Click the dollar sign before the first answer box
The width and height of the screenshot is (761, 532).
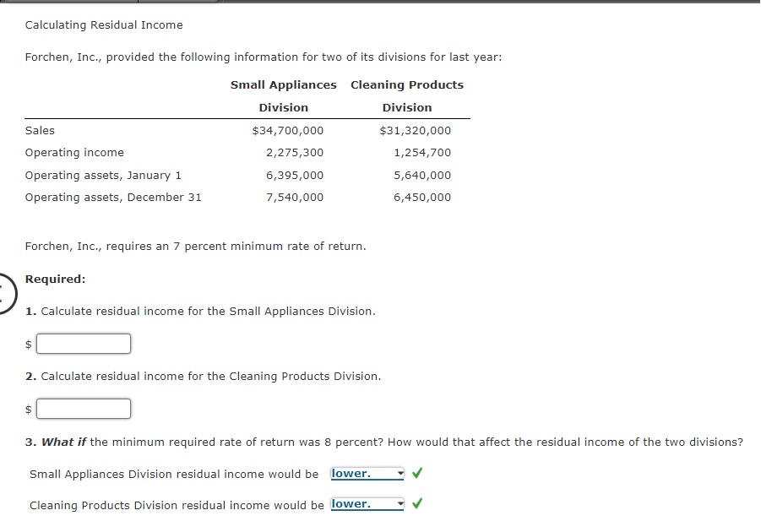click(26, 344)
